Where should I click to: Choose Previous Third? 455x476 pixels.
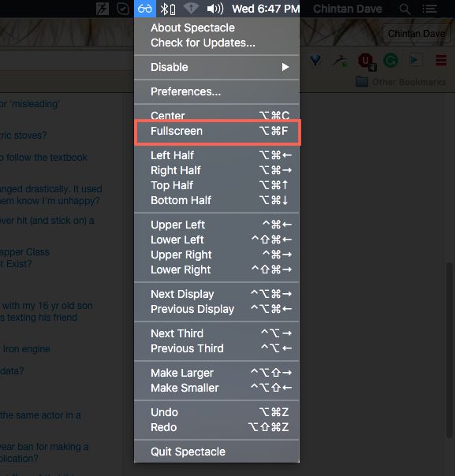[217, 348]
